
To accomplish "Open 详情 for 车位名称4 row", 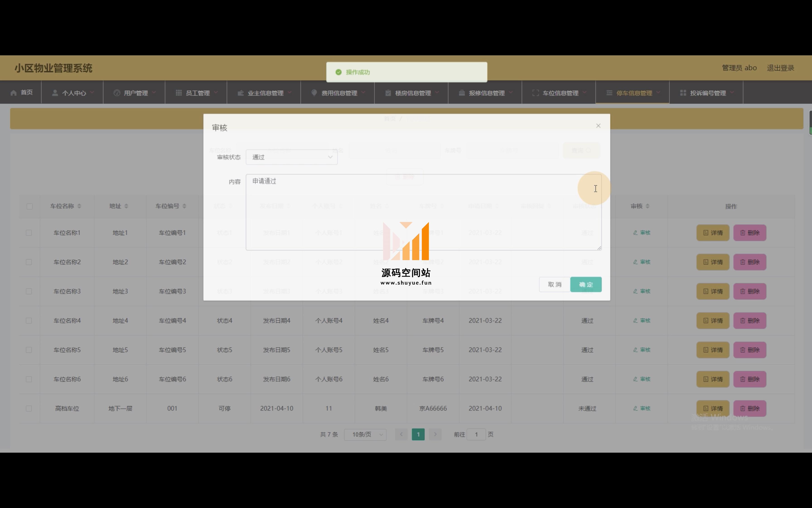I will coord(713,320).
